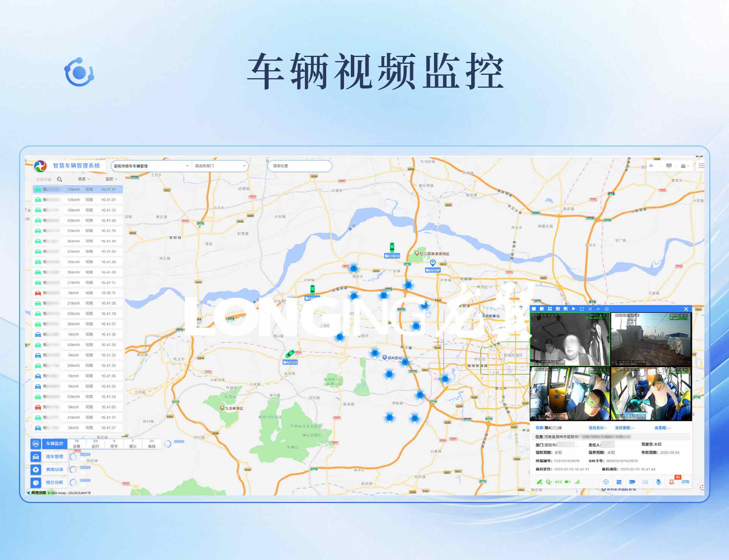729x560 pixels.
Task: Click the 搜索位置 search input field
Action: (300, 166)
